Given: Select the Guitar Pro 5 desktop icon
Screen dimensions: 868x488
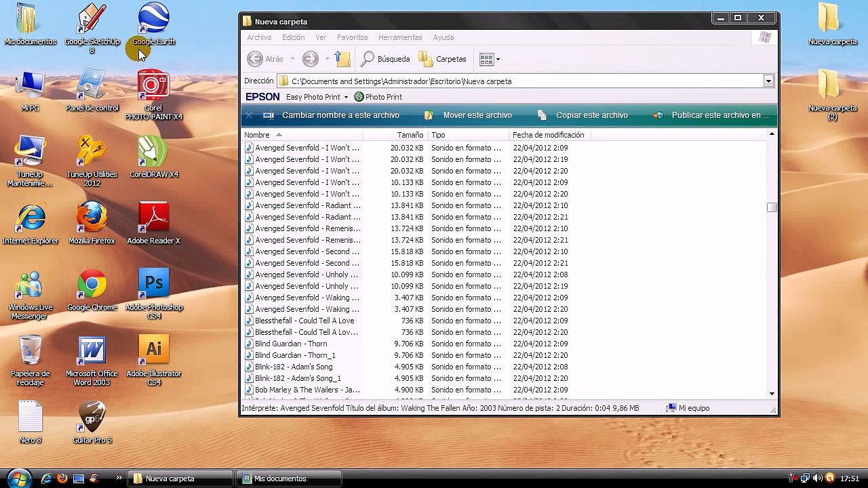Looking at the screenshot, I should [92, 423].
